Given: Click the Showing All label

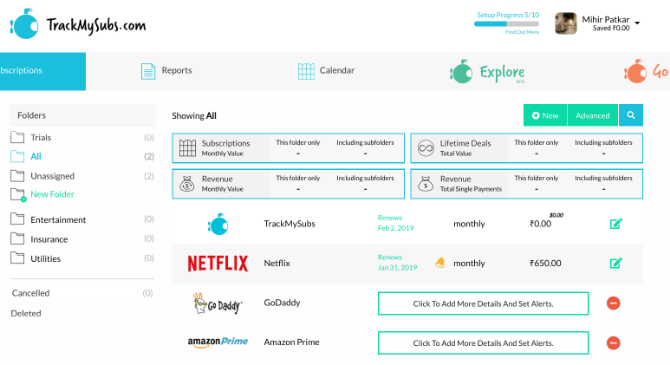Looking at the screenshot, I should [x=194, y=116].
